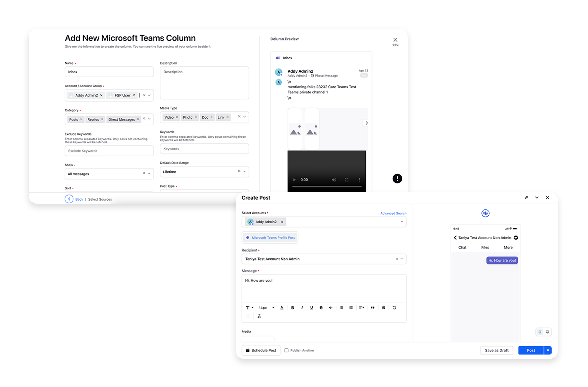
Task: Insert a bulleted list in the message
Action: (x=341, y=308)
